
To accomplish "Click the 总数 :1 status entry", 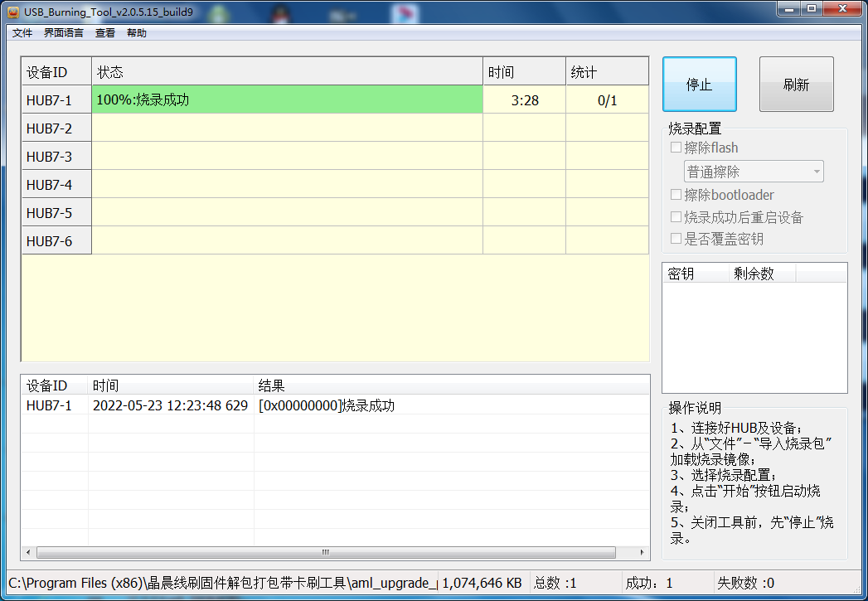I will [x=555, y=583].
